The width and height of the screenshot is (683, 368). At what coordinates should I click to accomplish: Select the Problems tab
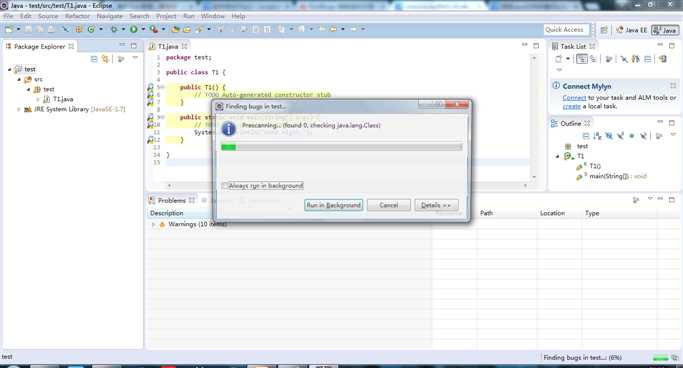pyautogui.click(x=172, y=200)
